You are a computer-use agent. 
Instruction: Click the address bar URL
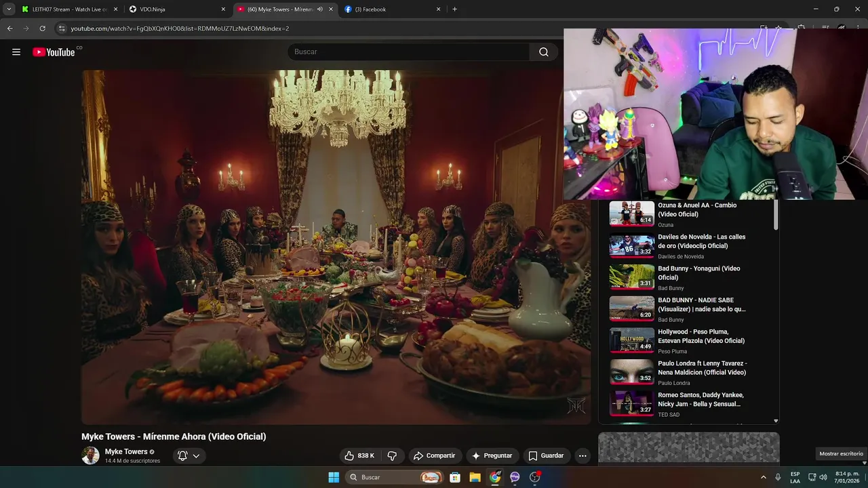click(x=180, y=28)
